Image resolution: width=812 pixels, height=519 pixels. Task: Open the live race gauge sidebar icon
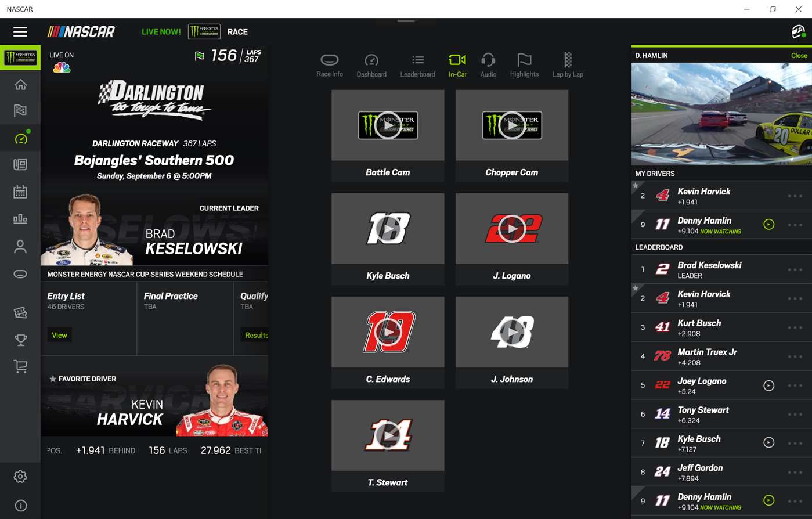tap(20, 138)
